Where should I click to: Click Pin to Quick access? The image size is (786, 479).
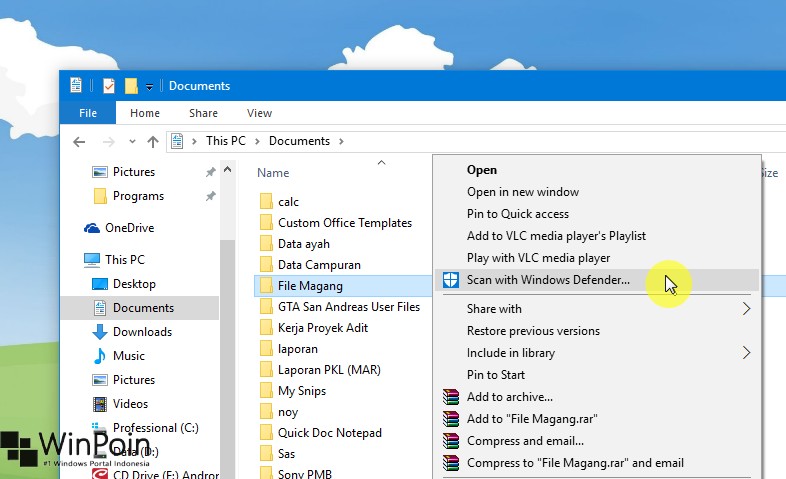click(x=518, y=214)
